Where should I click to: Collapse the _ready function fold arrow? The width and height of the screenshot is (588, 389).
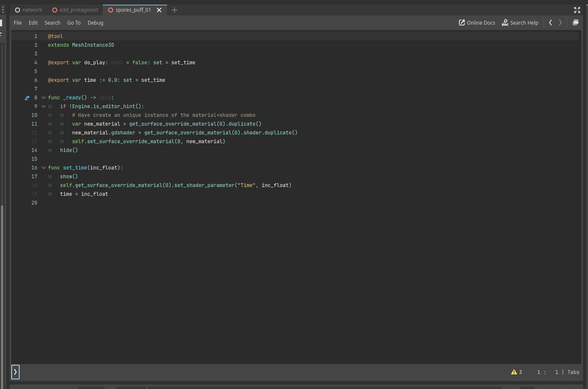(43, 97)
